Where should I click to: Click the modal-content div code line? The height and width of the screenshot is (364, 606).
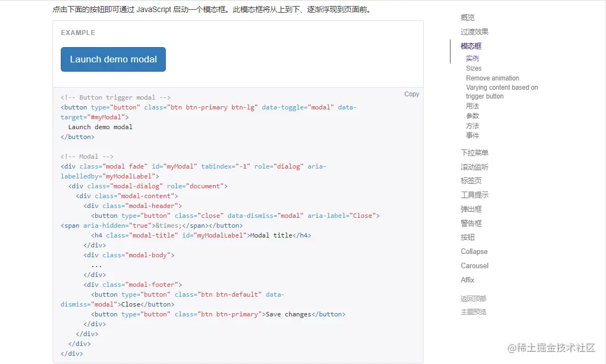coord(127,196)
